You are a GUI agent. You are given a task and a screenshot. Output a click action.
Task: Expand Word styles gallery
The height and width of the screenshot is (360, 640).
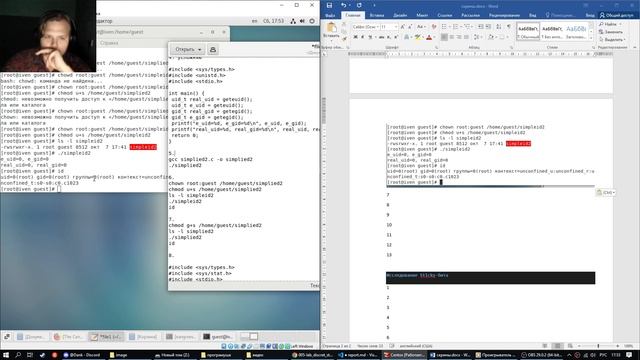(591, 38)
